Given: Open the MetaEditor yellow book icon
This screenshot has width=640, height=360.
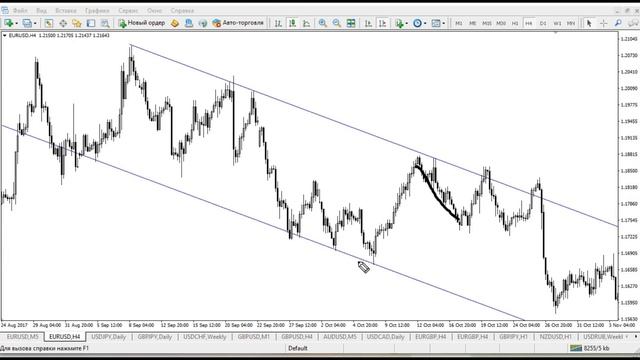Looking at the screenshot, I should coord(175,23).
